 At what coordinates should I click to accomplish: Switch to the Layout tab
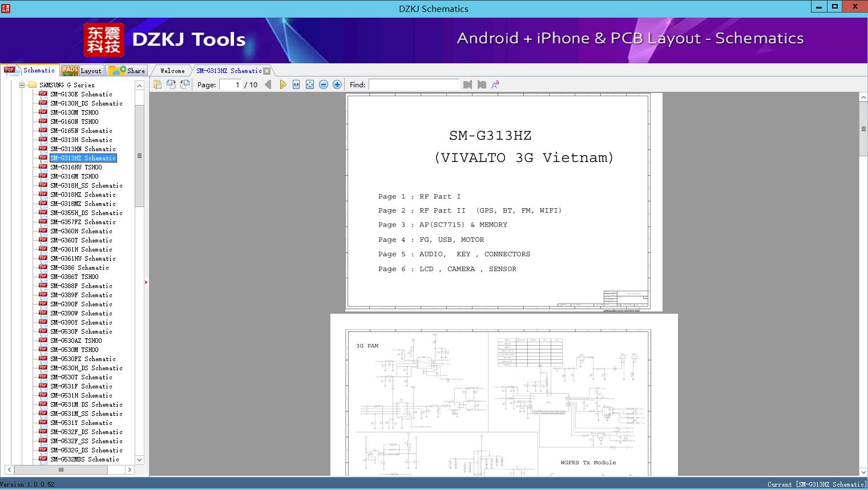pyautogui.click(x=82, y=71)
